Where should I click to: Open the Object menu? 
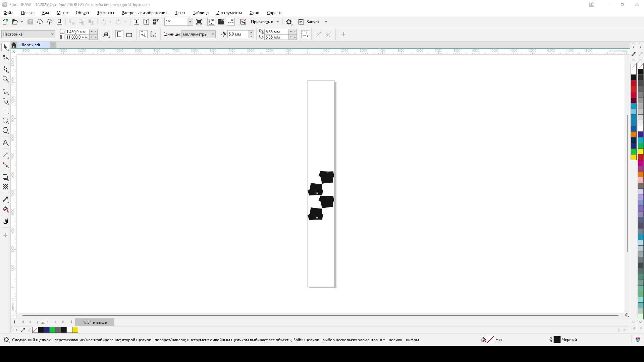82,13
